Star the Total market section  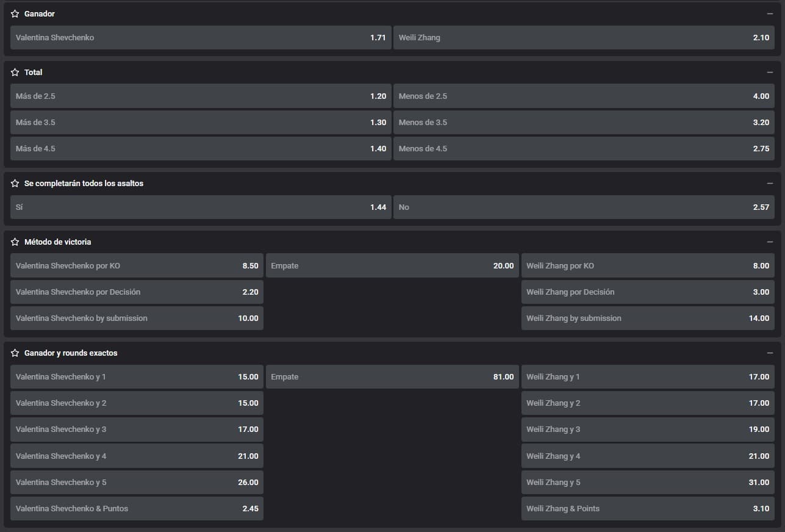(15, 72)
